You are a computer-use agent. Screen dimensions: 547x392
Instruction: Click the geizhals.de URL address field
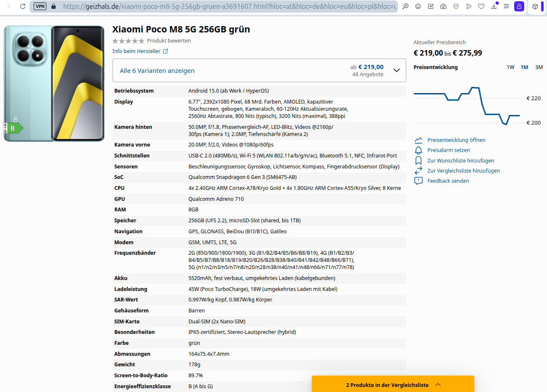(x=229, y=6)
